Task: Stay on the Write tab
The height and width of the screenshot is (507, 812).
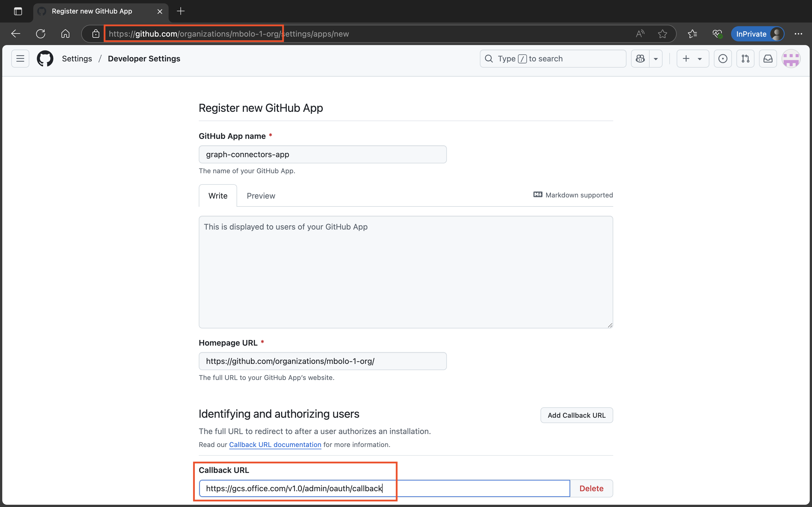Action: [218, 195]
